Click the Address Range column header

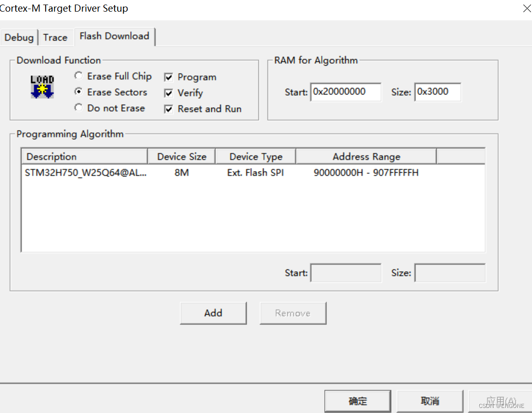click(x=366, y=156)
